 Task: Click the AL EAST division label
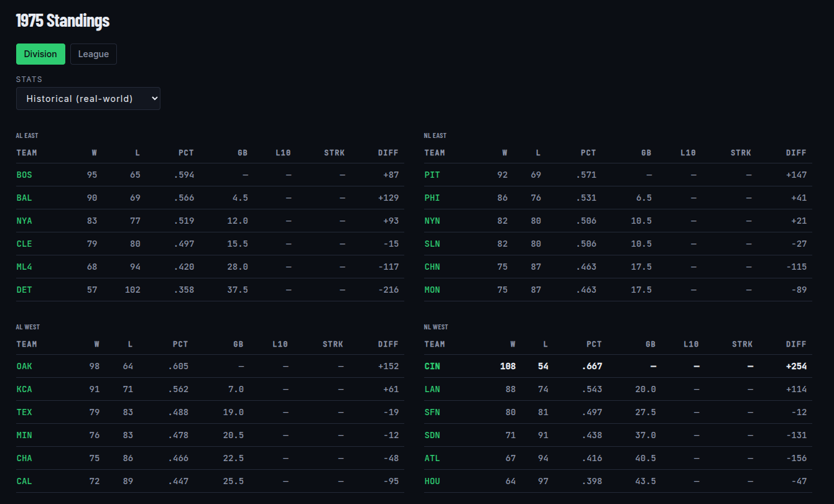coord(27,135)
